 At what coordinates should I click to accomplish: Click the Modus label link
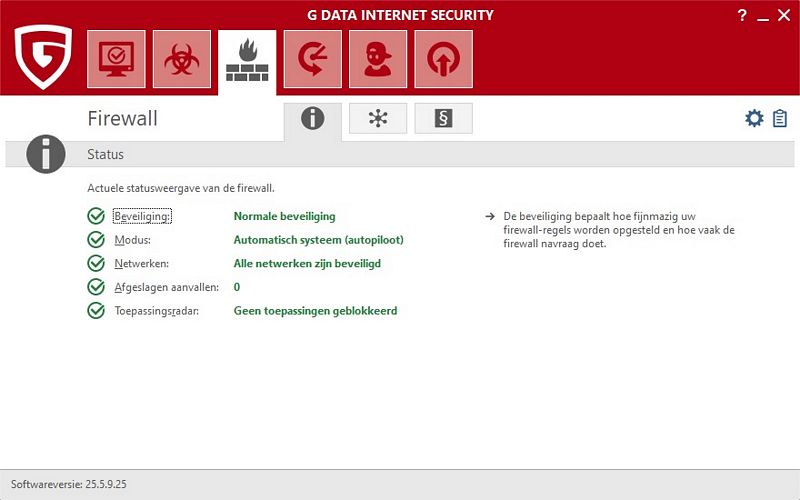(133, 240)
